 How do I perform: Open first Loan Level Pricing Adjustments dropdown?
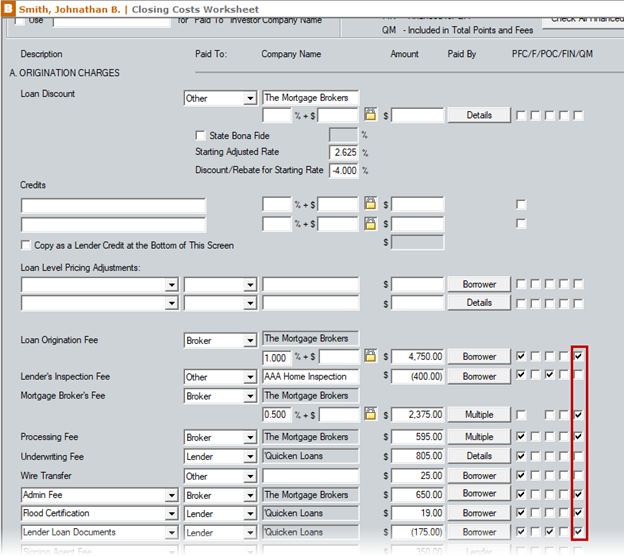pyautogui.click(x=172, y=284)
